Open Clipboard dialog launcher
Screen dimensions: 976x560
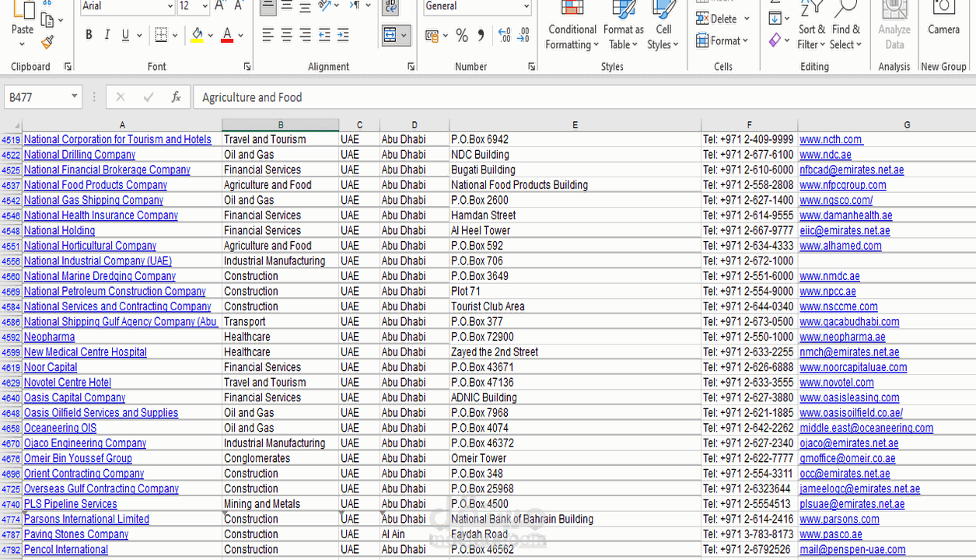[68, 67]
